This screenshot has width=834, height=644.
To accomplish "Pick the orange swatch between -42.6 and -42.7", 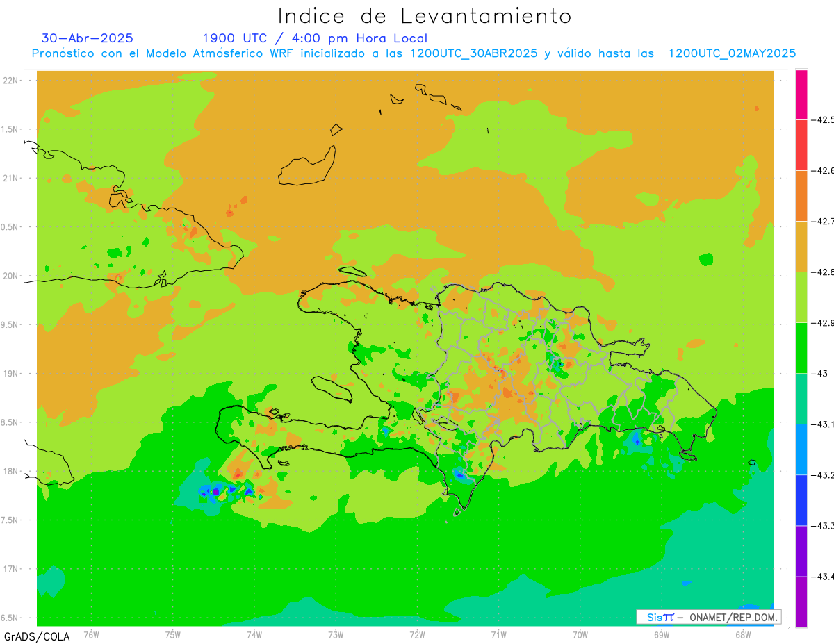I will pos(801,196).
